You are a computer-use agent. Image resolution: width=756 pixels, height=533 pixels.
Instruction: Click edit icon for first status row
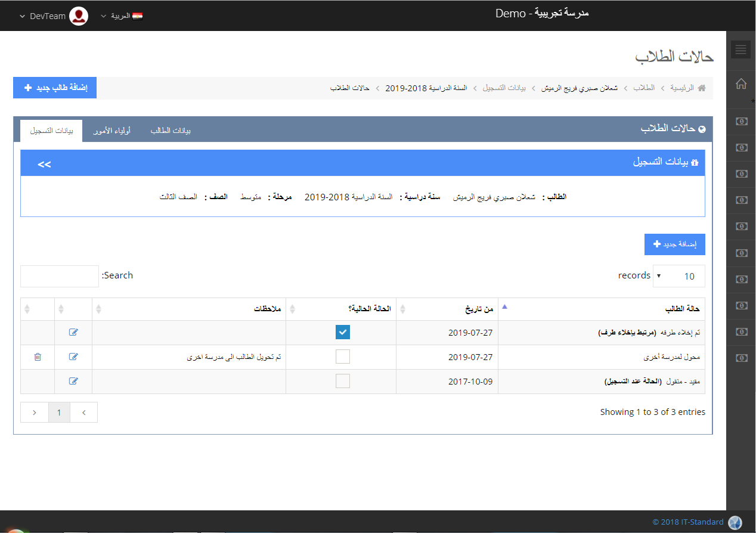click(x=73, y=332)
